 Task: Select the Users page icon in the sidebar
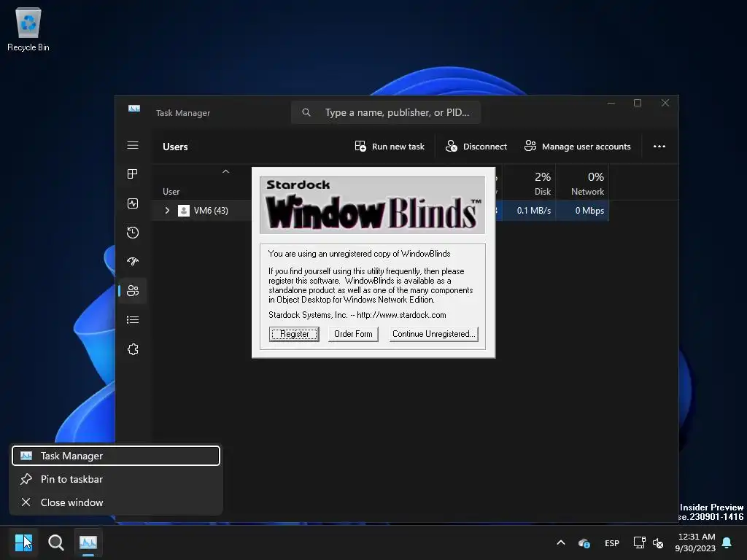coord(133,290)
